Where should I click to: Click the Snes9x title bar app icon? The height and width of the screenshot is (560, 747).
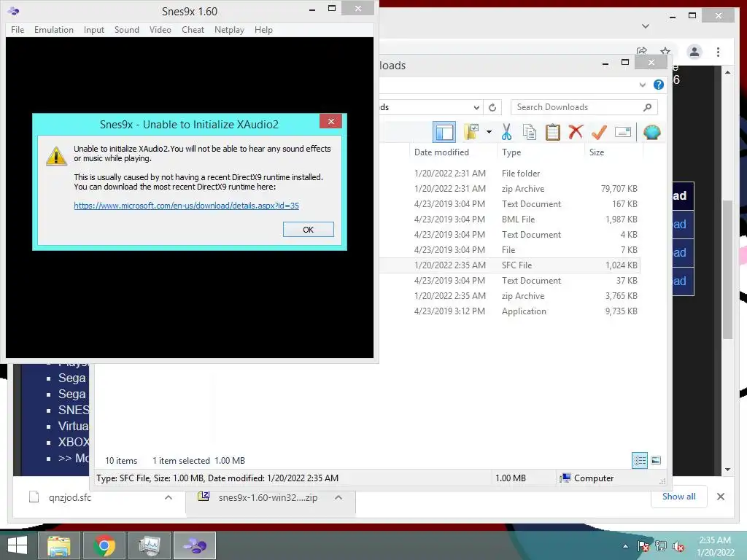click(14, 11)
